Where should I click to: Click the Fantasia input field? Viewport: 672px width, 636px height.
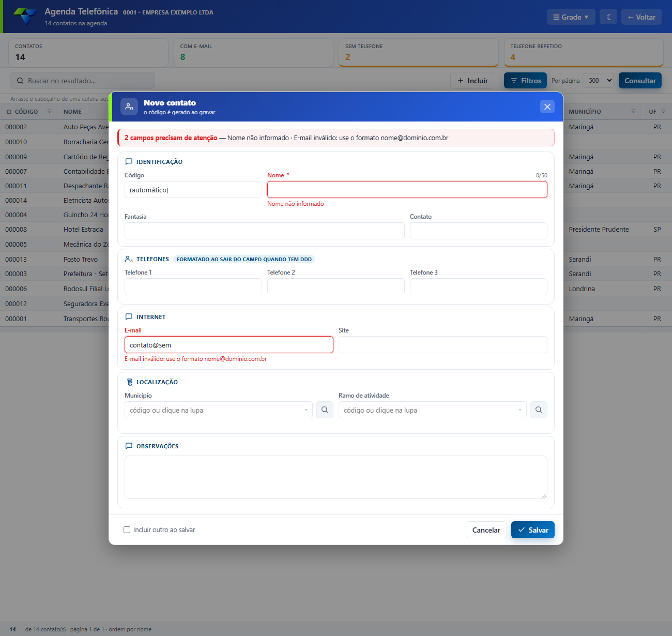(x=265, y=231)
